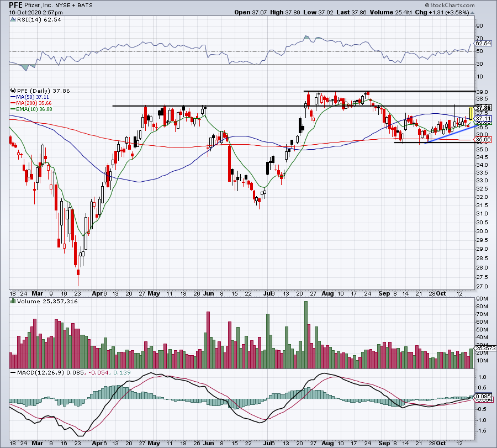This screenshot has height=448, width=497.
Task: Click the 16-Oct-2020 2:57pm timestamp
Action: [x=36, y=13]
